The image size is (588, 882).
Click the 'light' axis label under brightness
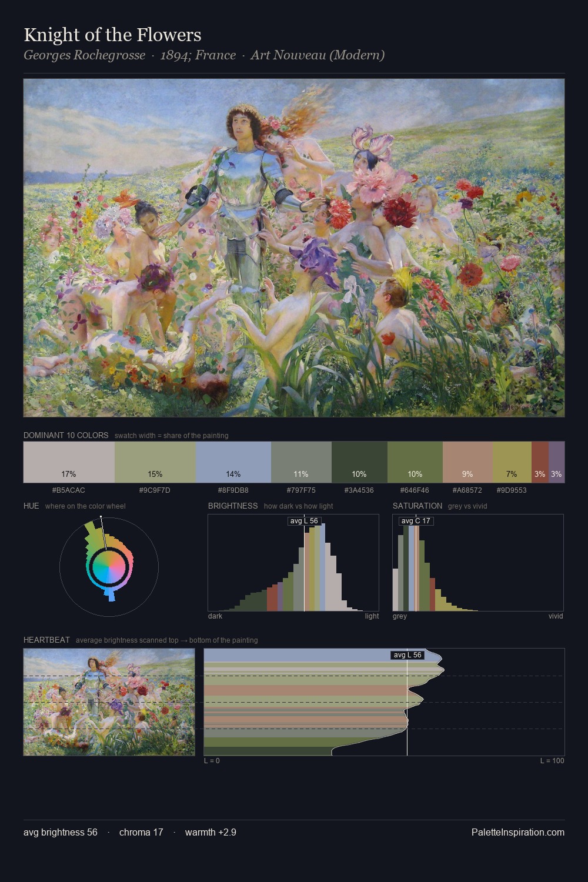pos(372,616)
